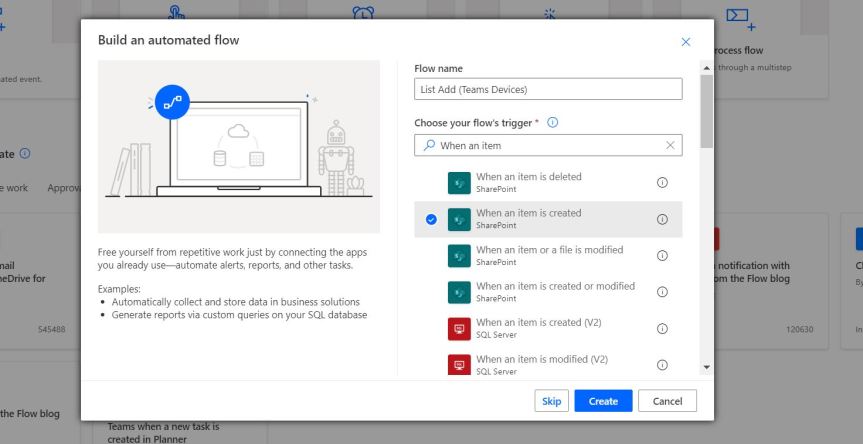This screenshot has width=863, height=444.
Task: View info for item created or modified
Action: 662,292
